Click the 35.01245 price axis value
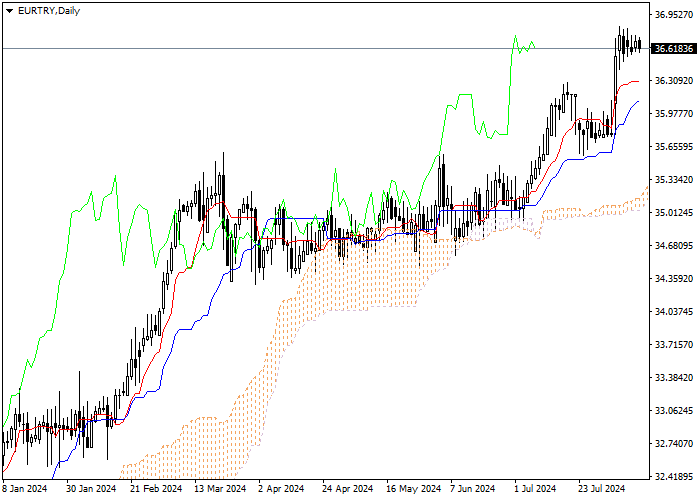 click(x=674, y=212)
